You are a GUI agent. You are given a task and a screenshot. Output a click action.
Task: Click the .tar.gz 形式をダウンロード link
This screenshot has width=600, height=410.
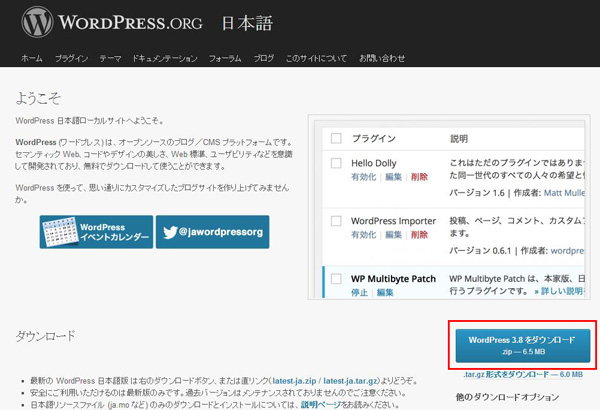click(523, 374)
